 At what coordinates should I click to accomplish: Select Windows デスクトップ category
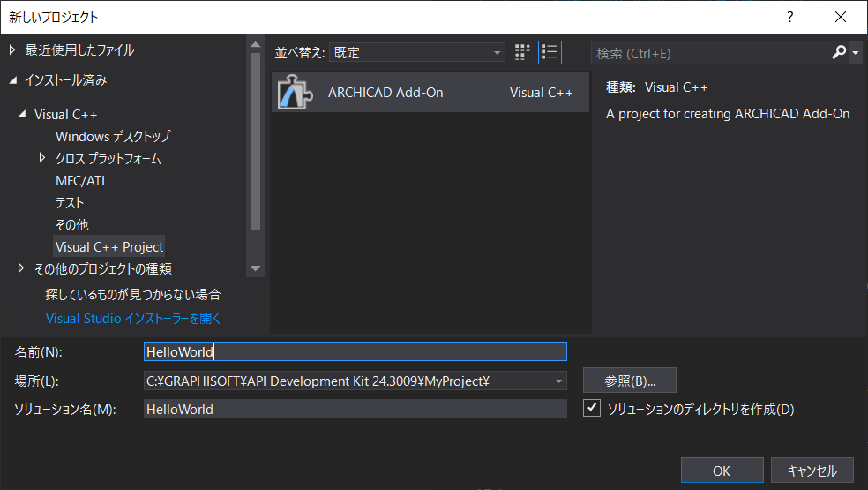pyautogui.click(x=113, y=136)
